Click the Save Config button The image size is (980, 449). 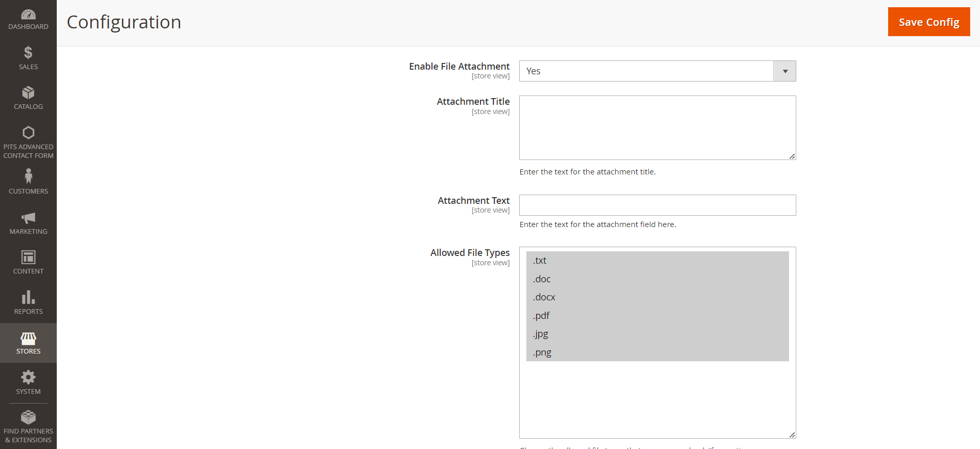click(x=928, y=22)
